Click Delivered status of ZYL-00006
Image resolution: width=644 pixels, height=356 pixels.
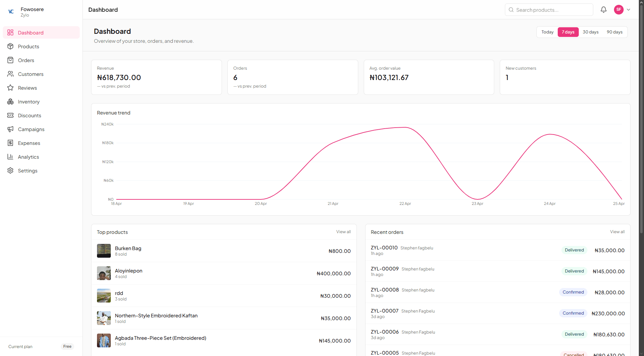coord(574,334)
